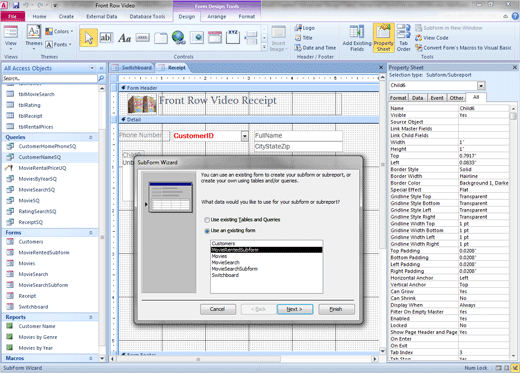Click the Source Object property field
The image size is (520, 373).
(484, 122)
